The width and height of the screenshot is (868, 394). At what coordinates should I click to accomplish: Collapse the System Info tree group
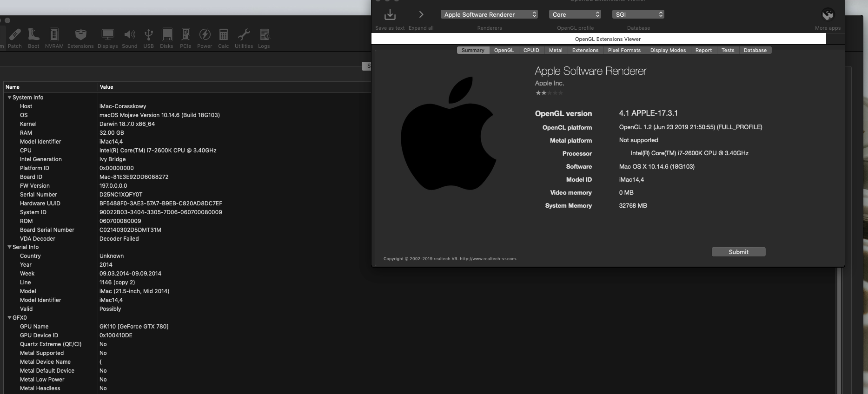coord(9,98)
